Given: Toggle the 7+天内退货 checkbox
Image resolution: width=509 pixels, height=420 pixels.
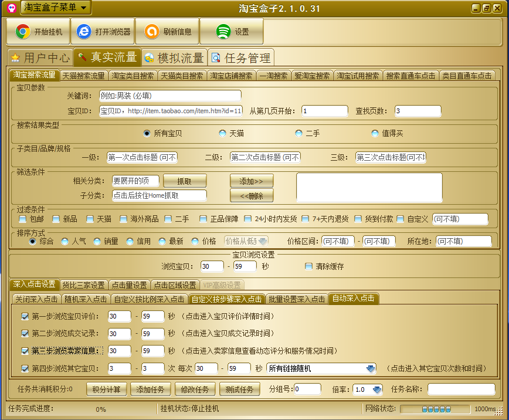Looking at the screenshot, I should coord(305,219).
